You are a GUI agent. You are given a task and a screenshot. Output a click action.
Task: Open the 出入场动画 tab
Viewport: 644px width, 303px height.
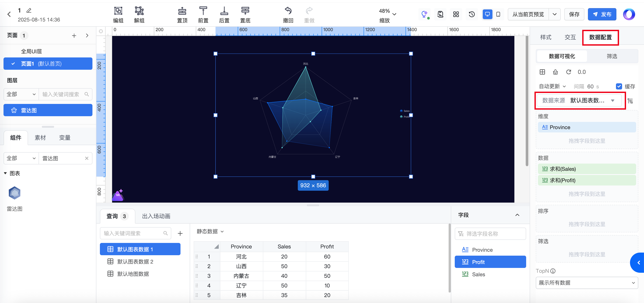coord(156,216)
